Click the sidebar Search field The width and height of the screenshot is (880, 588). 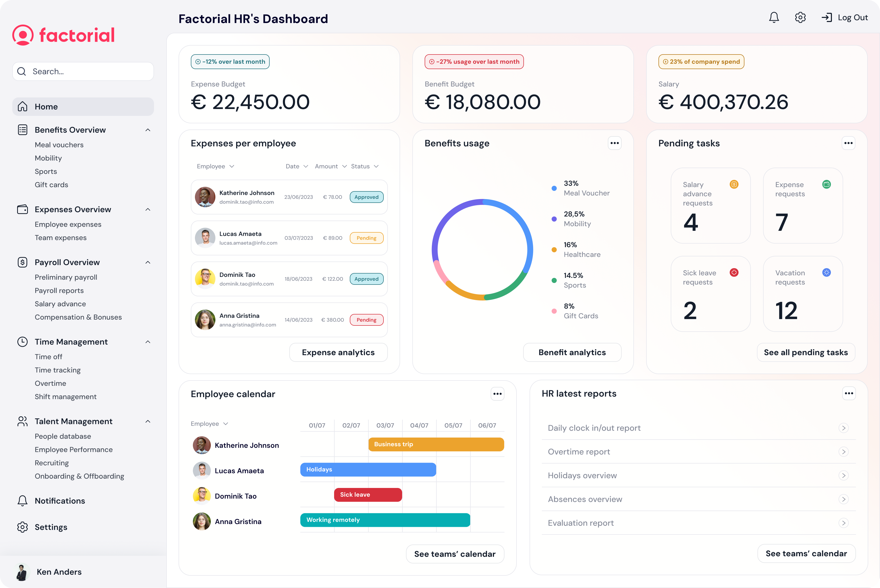83,72
